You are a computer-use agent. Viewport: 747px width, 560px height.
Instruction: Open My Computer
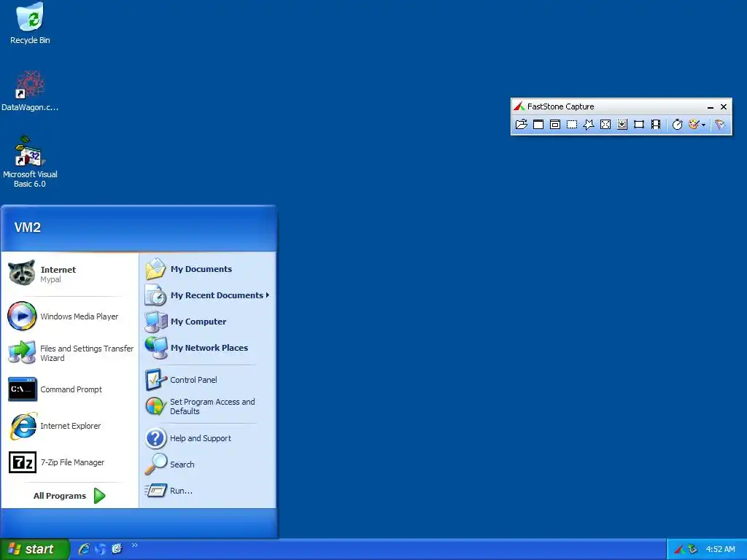(208, 322)
